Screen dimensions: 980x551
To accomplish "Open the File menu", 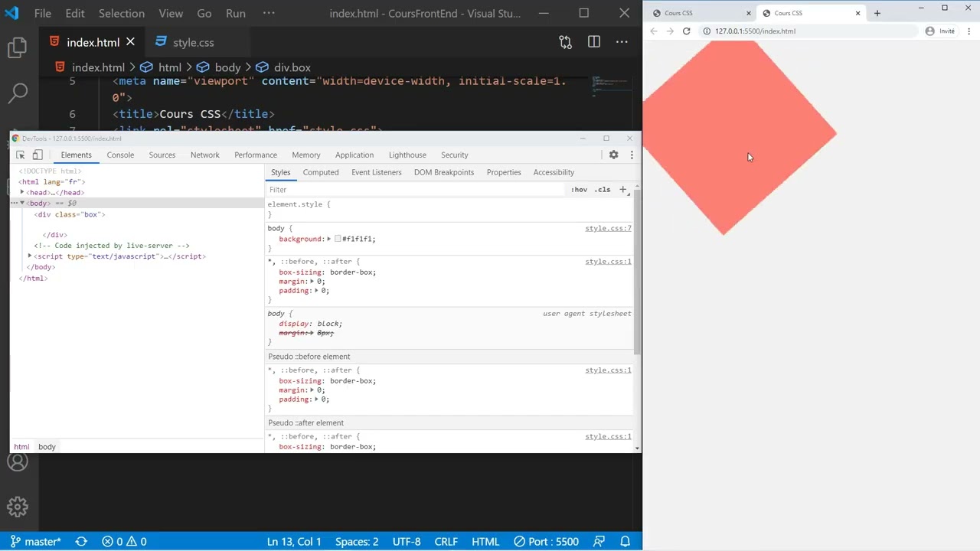I will 43,13.
